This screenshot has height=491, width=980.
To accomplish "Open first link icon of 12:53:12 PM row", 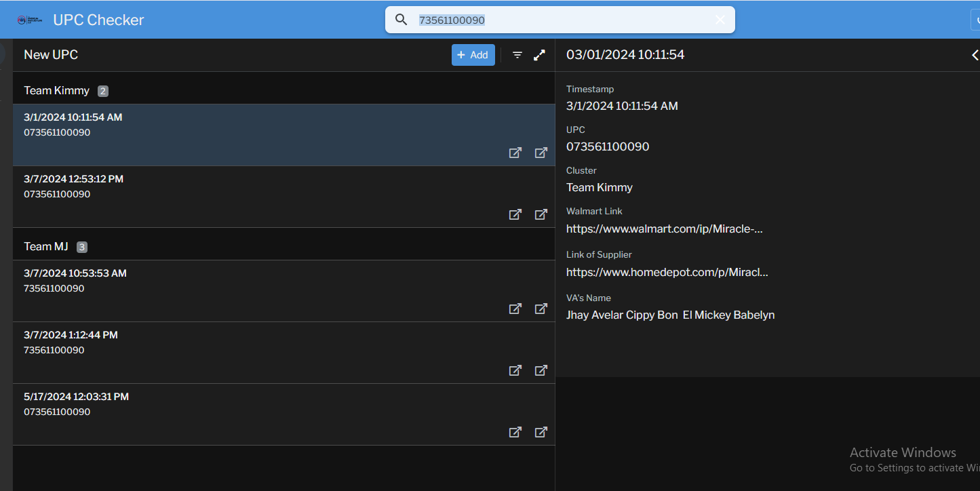I will (x=515, y=214).
